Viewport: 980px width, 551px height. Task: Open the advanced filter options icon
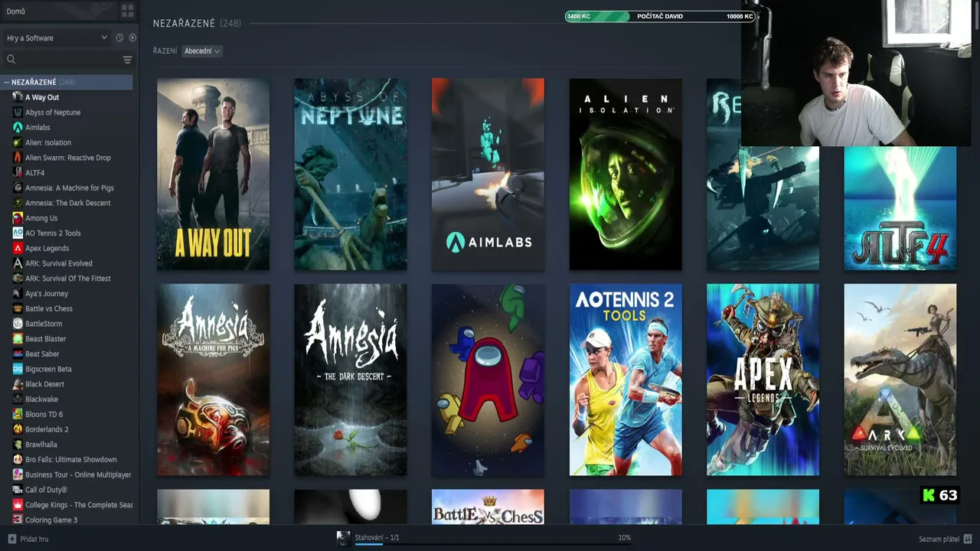click(x=128, y=60)
